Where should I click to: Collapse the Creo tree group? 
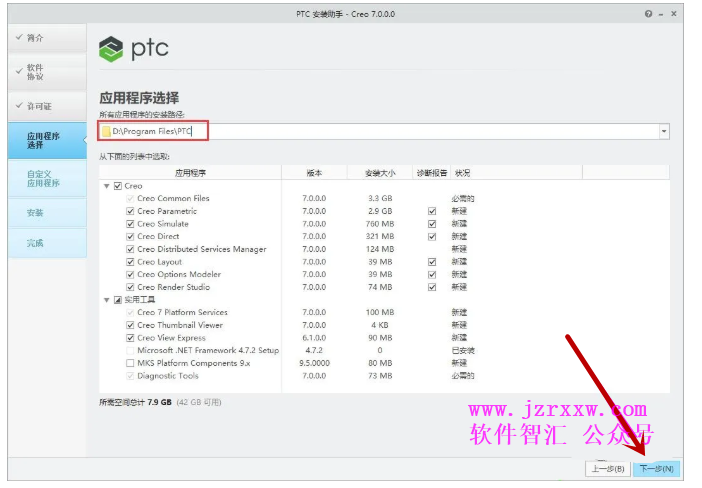[107, 186]
